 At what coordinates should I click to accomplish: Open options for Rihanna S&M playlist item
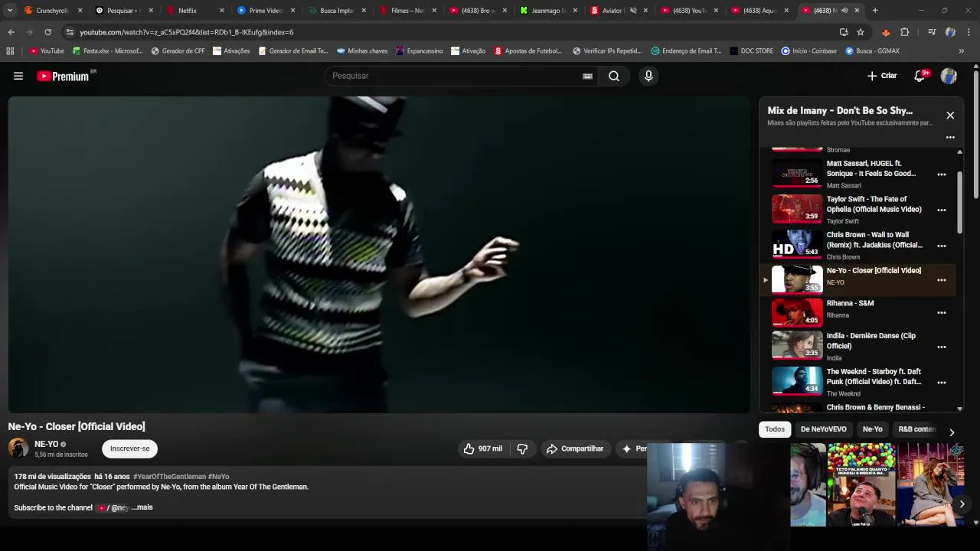click(x=942, y=312)
